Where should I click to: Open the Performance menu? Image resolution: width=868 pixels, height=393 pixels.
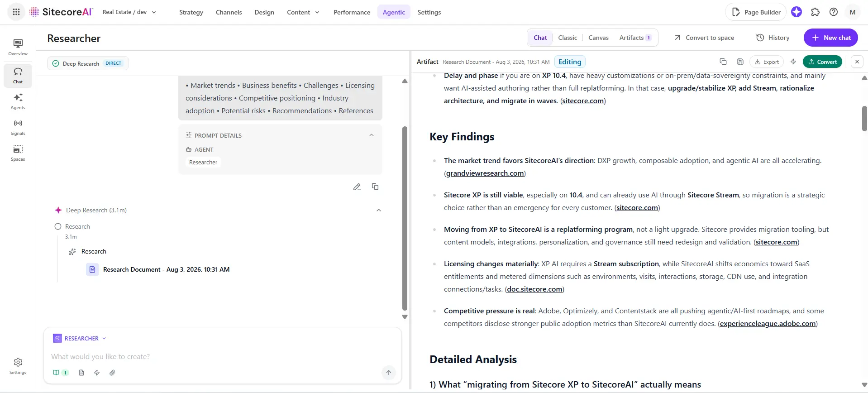(x=352, y=12)
